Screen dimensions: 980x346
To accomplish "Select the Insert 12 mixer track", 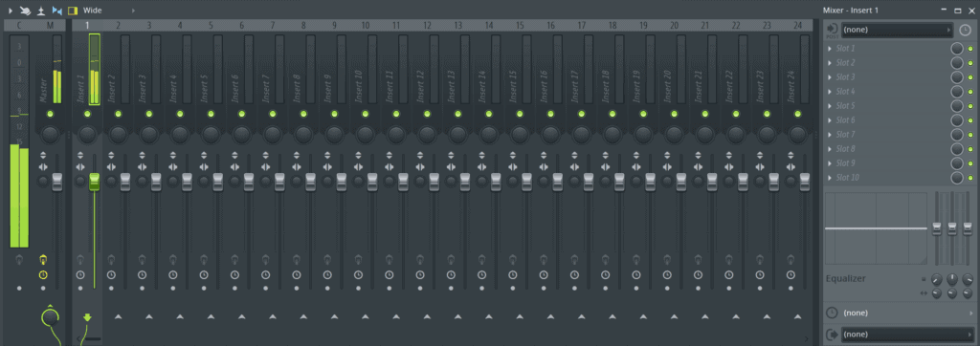I will coord(427,69).
